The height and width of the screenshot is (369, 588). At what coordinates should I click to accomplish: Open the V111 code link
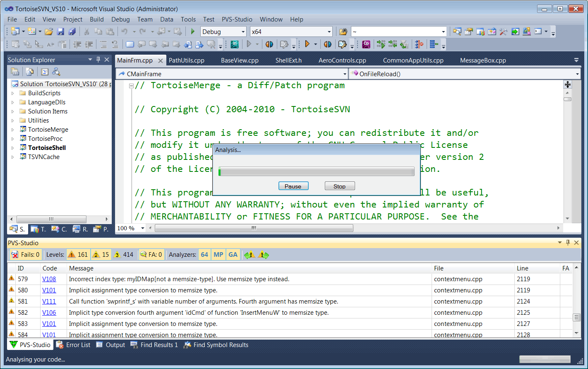tap(49, 301)
